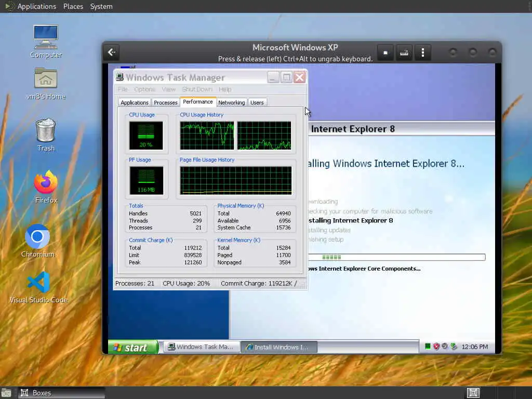Viewport: 532px width, 399px height.
Task: Click the Commit Charge Limit value 839528
Action: tap(193, 255)
